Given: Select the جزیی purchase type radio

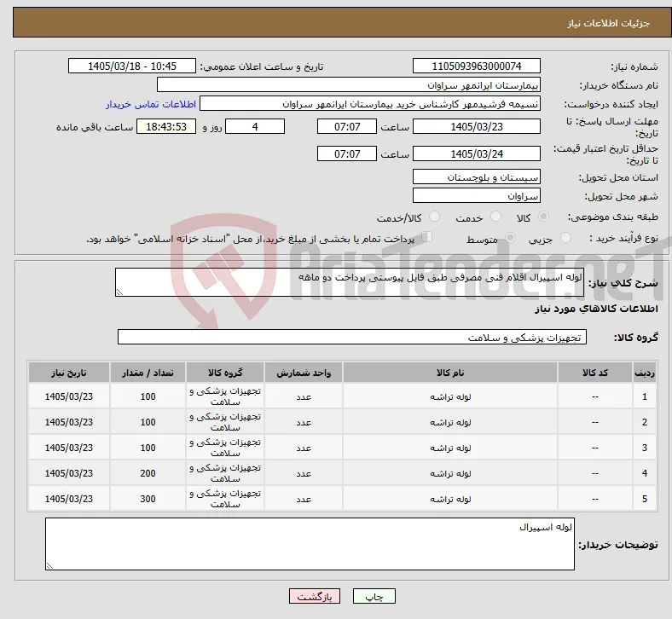Looking at the screenshot, I should point(565,238).
